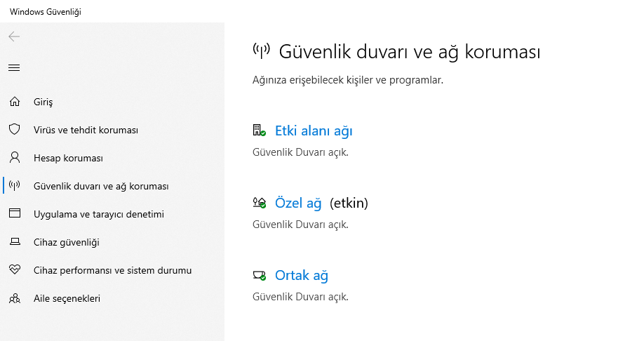
Task: Click the Ortak ağ network icon
Action: pos(259,275)
